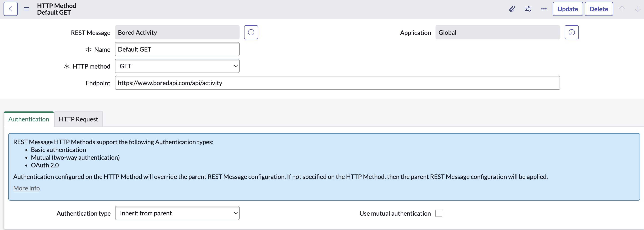The image size is (644, 230).
Task: Click the paperclip attachment icon
Action: coord(511,9)
